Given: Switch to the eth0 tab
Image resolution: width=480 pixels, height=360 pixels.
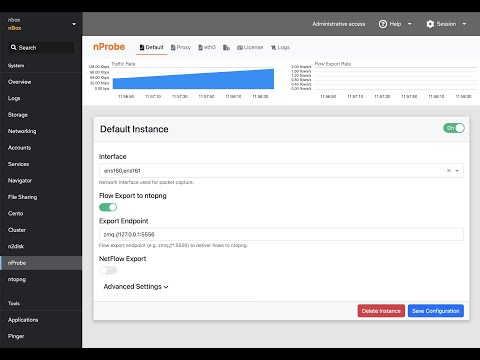Looking at the screenshot, I should tap(207, 47).
